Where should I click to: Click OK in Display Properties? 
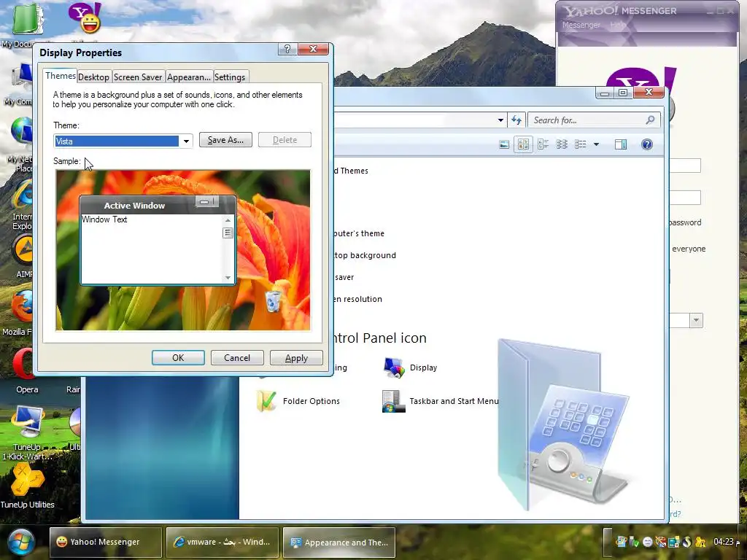pyautogui.click(x=178, y=357)
